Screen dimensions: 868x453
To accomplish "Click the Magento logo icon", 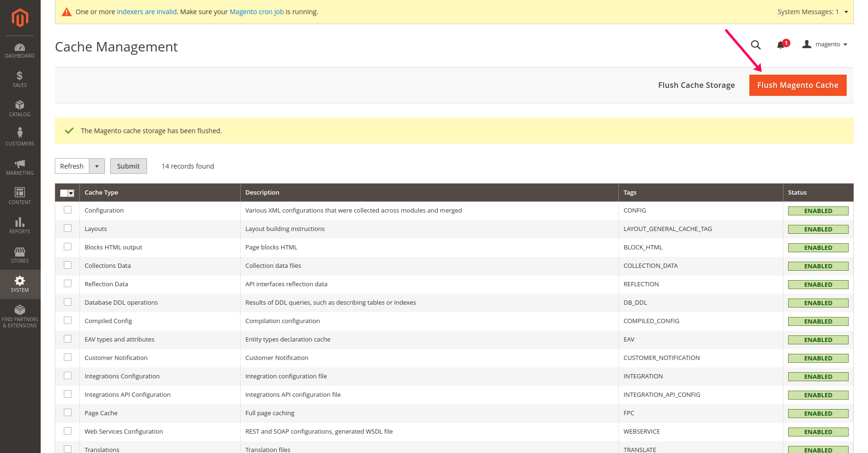I will (20, 18).
